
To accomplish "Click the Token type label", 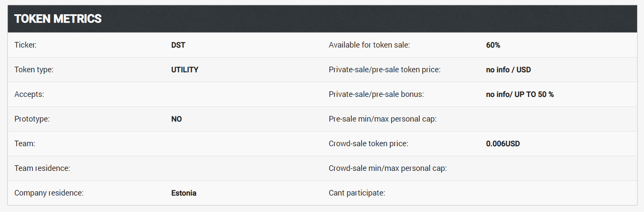I will [34, 70].
